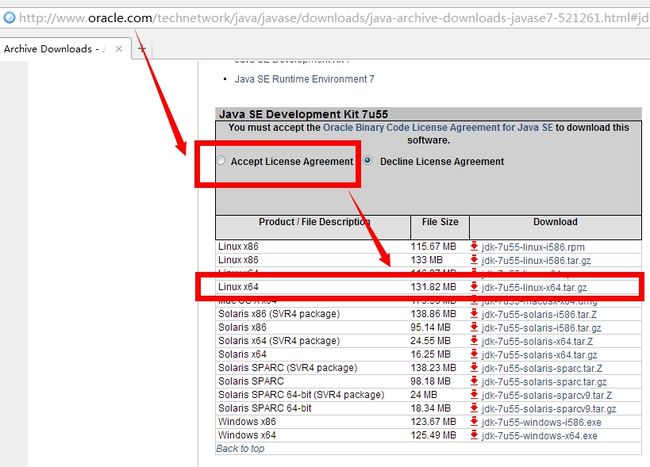Click download arrow icon for linux-x64.tar.gz
Viewport: 650px width, 467px height.
pos(474,287)
